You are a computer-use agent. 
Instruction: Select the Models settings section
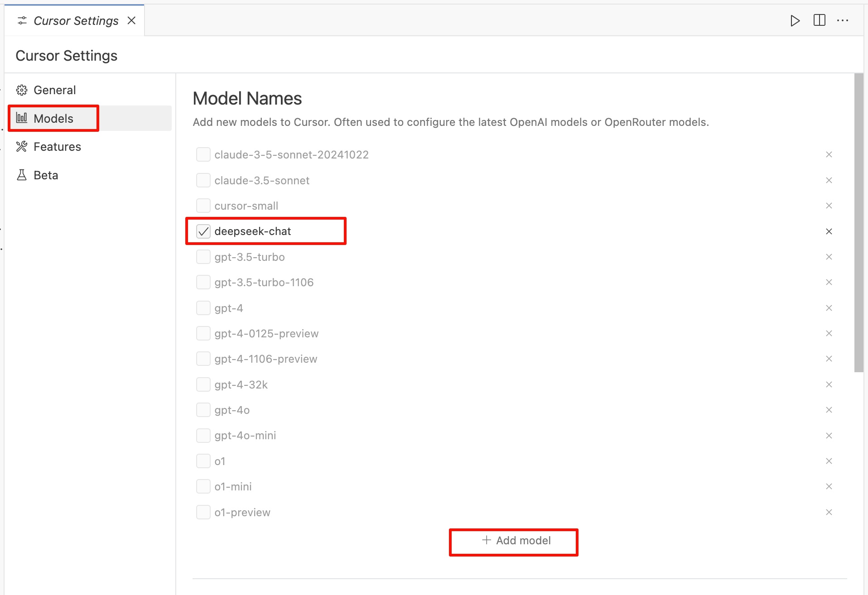53,119
